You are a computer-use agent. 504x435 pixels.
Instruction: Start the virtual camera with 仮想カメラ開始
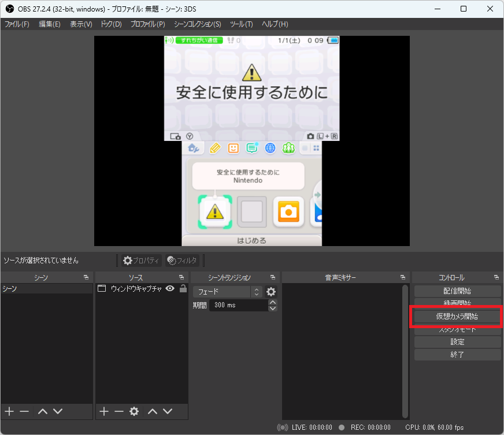click(457, 317)
